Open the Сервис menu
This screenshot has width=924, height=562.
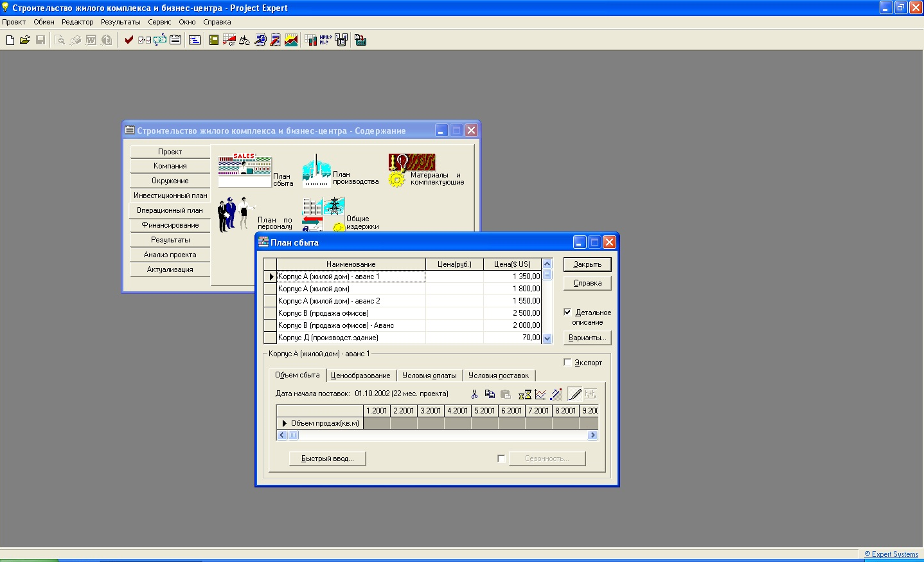[x=159, y=22]
